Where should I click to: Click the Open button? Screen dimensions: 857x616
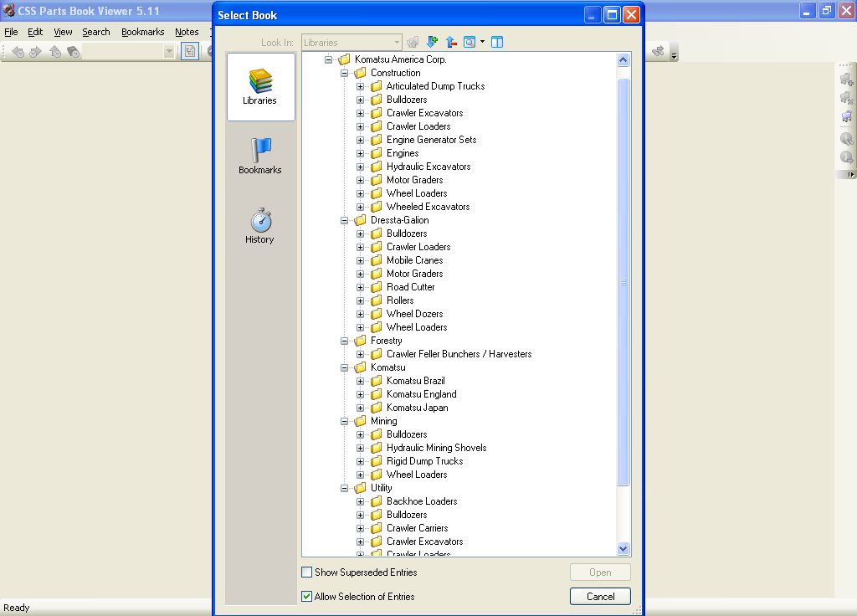coord(600,572)
